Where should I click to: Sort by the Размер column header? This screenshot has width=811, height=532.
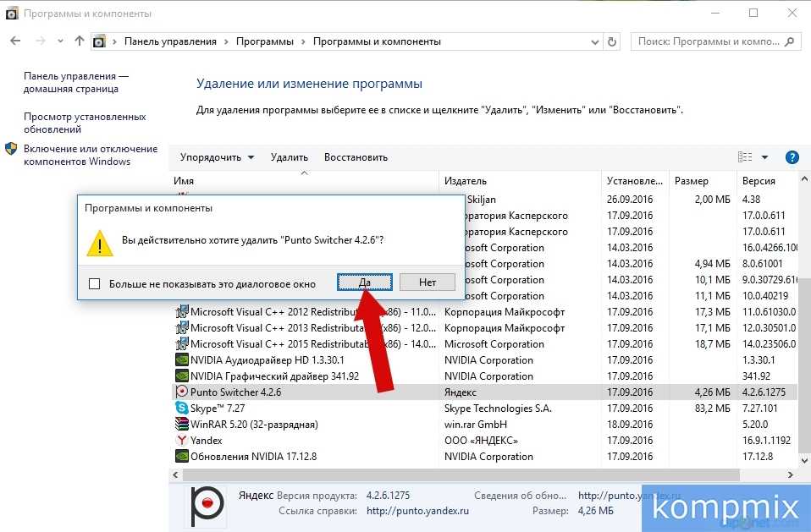click(x=692, y=181)
